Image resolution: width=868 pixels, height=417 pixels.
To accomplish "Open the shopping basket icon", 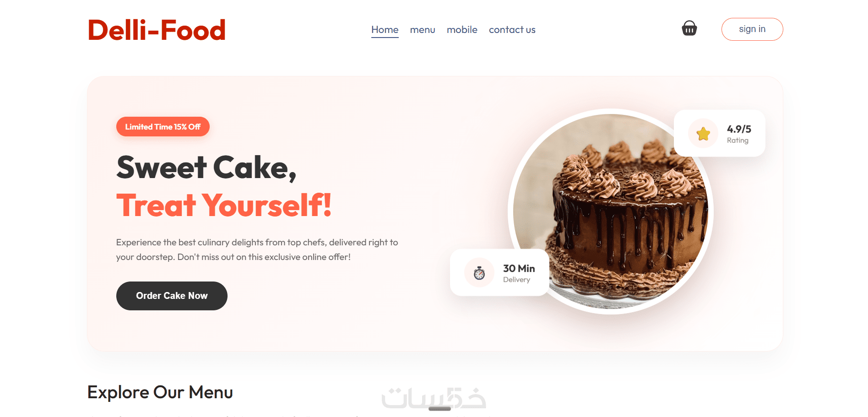I will coord(689,28).
